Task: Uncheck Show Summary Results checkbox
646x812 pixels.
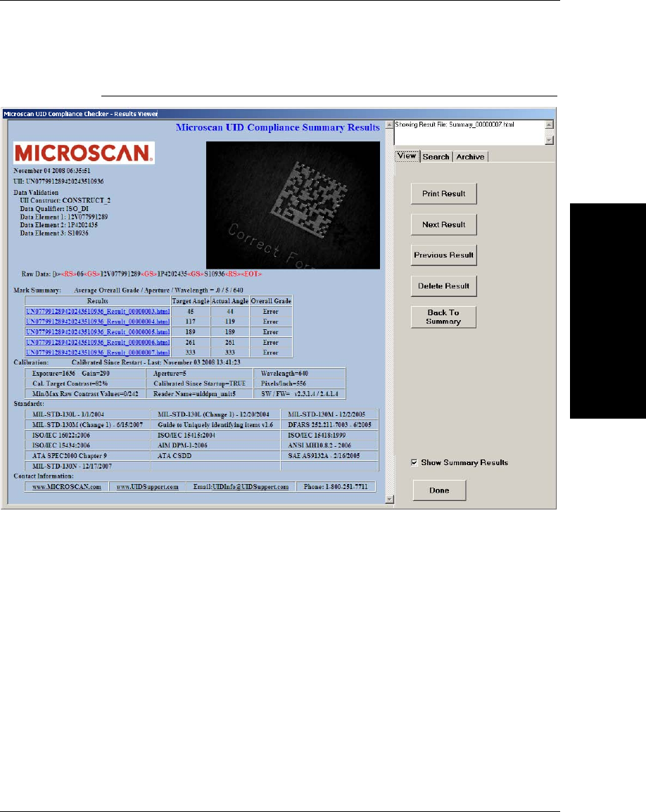Action: 414,462
